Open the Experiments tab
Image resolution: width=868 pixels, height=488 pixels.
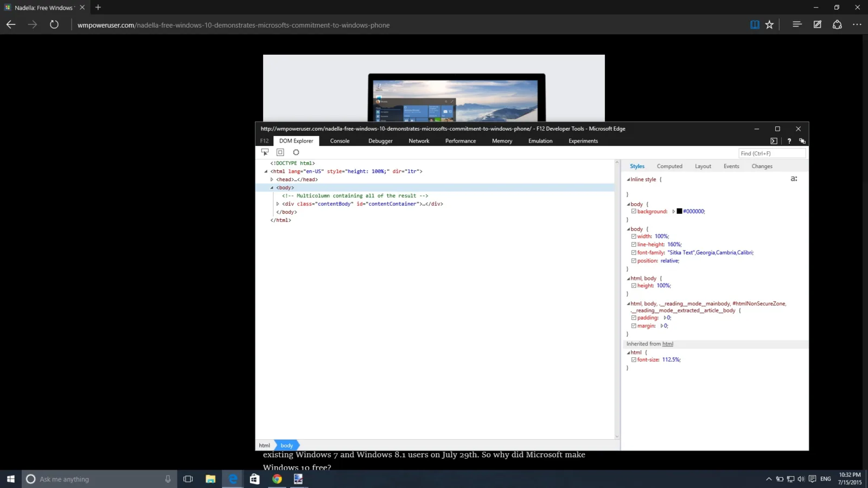tap(583, 141)
